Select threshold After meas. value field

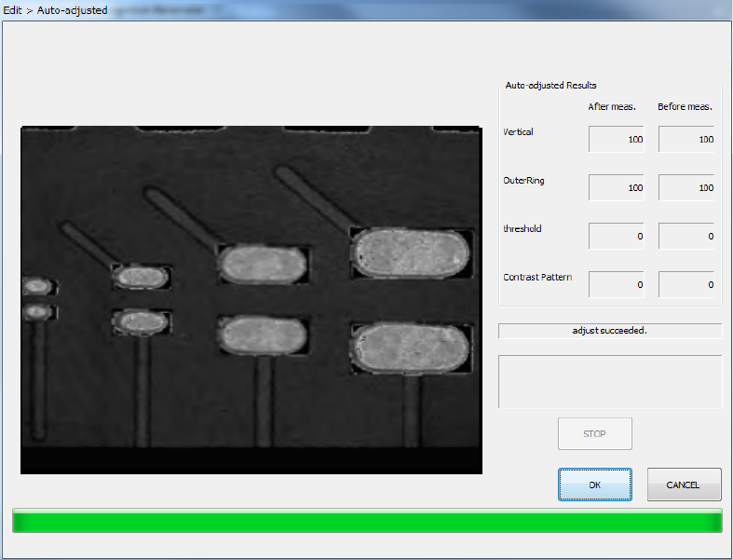click(x=617, y=236)
